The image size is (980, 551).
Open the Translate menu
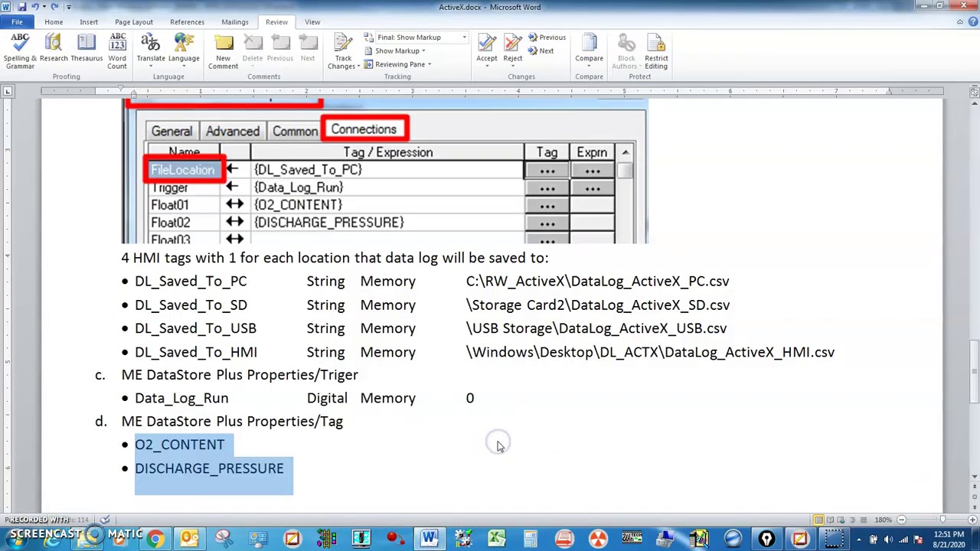(x=151, y=52)
